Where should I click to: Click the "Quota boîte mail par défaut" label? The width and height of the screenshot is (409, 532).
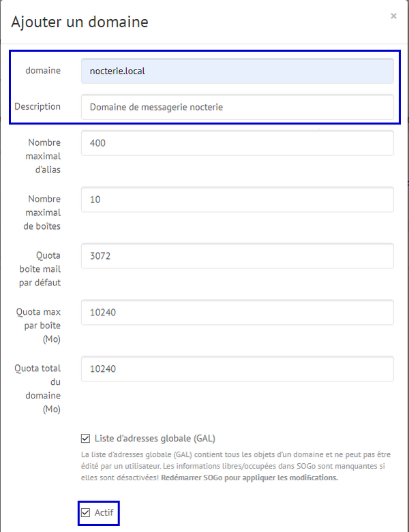tap(42, 268)
